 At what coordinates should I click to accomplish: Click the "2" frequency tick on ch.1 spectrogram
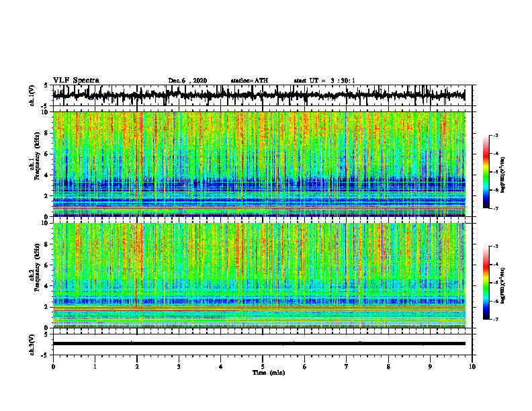pos(47,196)
